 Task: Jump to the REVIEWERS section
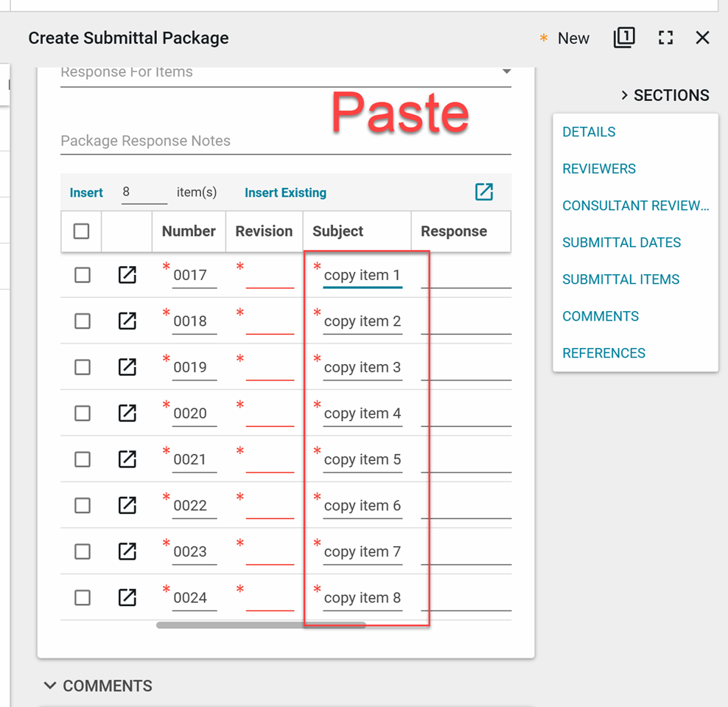[x=599, y=169]
